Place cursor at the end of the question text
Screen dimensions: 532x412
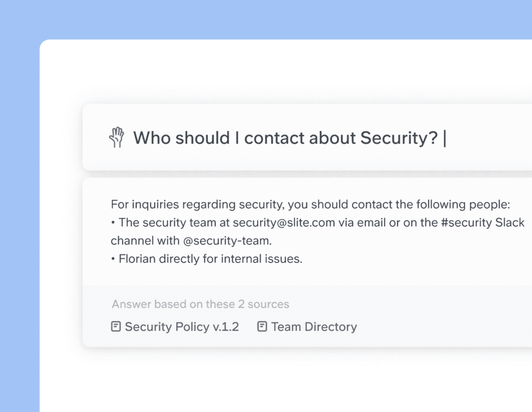pyautogui.click(x=444, y=138)
